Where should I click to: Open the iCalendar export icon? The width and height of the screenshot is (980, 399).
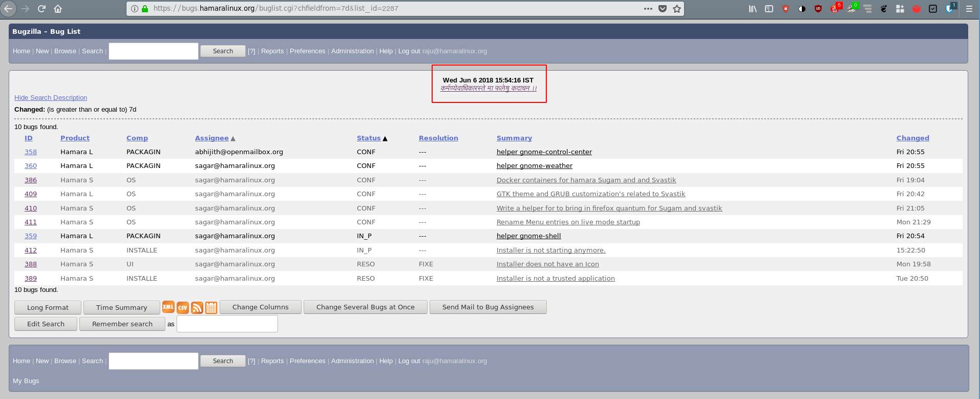pos(211,308)
